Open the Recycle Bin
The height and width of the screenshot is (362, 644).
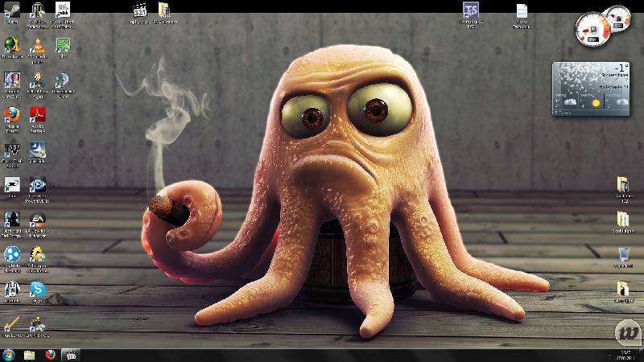622,255
